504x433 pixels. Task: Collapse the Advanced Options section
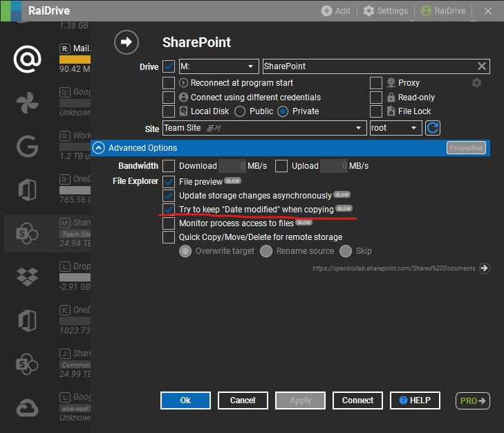(99, 147)
